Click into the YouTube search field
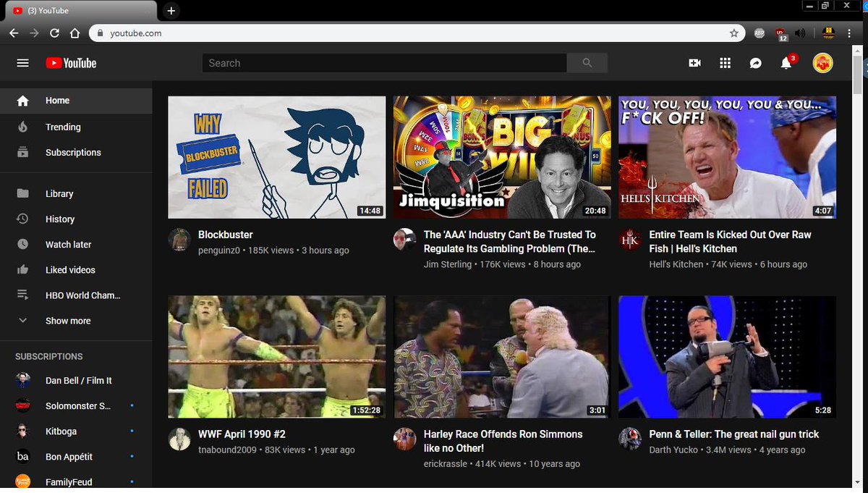This screenshot has width=868, height=493. coord(384,63)
